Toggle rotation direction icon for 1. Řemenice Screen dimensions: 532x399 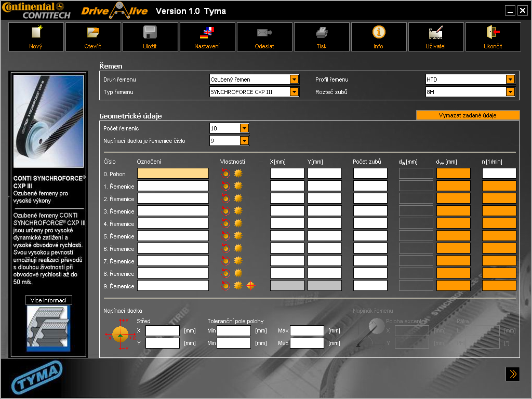pos(225,186)
